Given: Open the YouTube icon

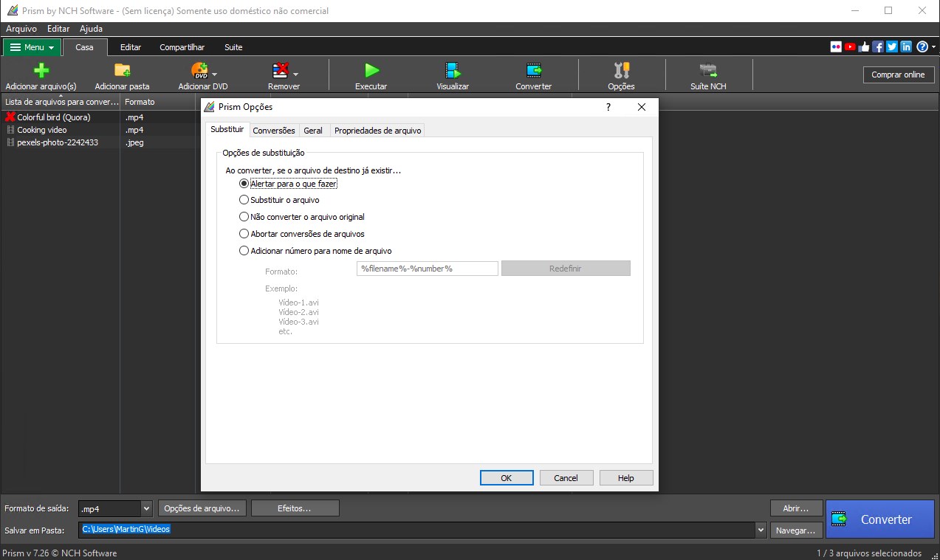Looking at the screenshot, I should tap(850, 46).
